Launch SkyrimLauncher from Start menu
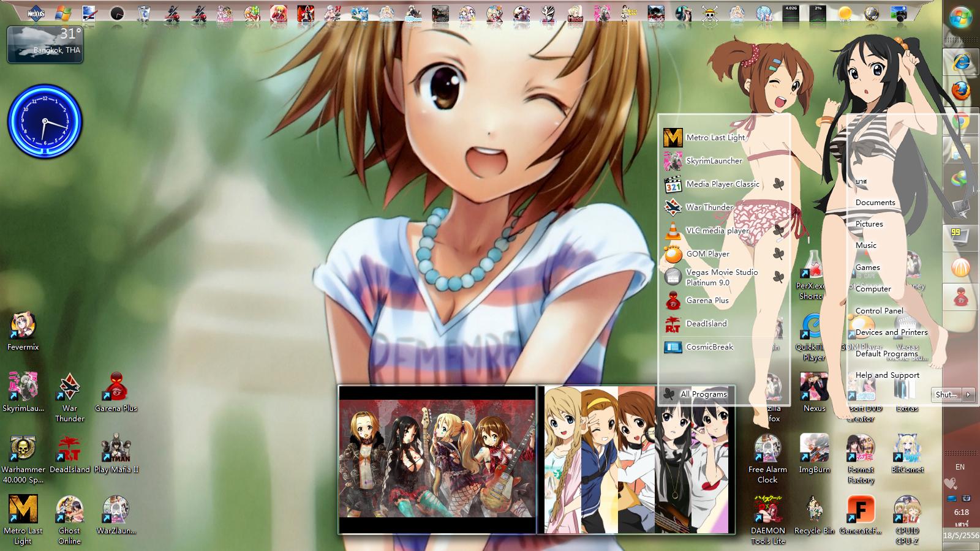The width and height of the screenshot is (980, 551). tap(723, 160)
